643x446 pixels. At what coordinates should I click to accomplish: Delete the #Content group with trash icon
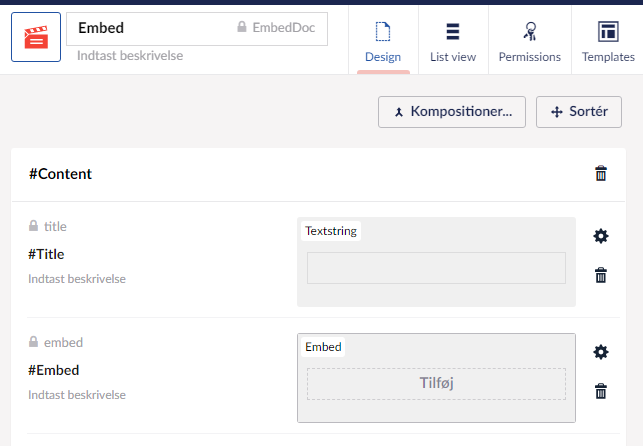click(600, 174)
